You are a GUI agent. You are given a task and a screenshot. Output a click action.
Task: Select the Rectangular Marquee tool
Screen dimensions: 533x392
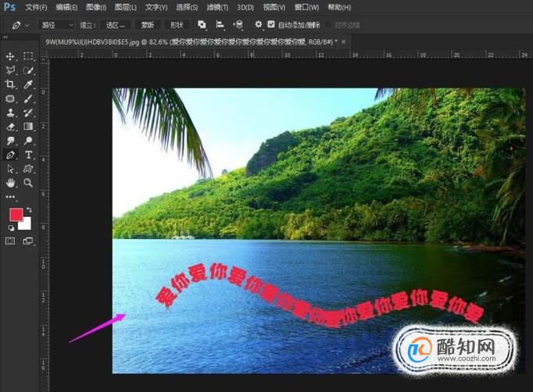pyautogui.click(x=28, y=56)
